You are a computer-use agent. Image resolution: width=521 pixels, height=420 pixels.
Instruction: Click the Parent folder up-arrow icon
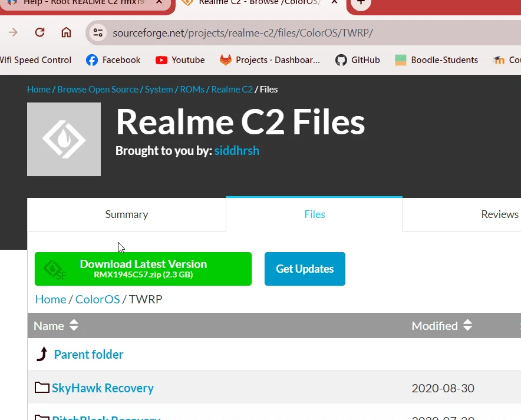tap(42, 354)
